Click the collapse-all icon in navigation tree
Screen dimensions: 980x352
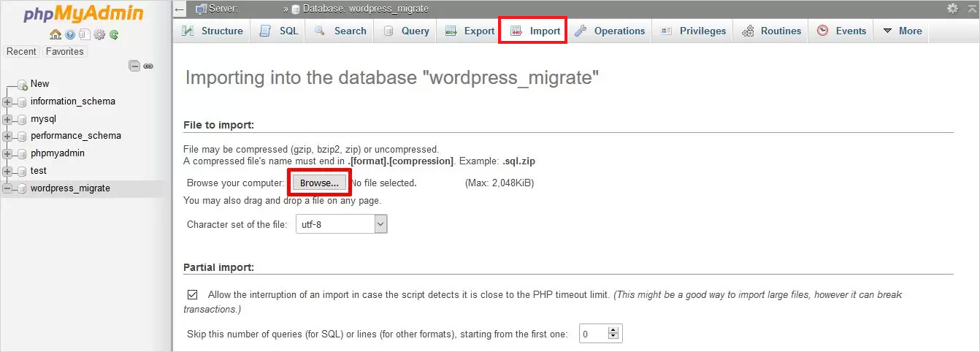click(x=134, y=66)
